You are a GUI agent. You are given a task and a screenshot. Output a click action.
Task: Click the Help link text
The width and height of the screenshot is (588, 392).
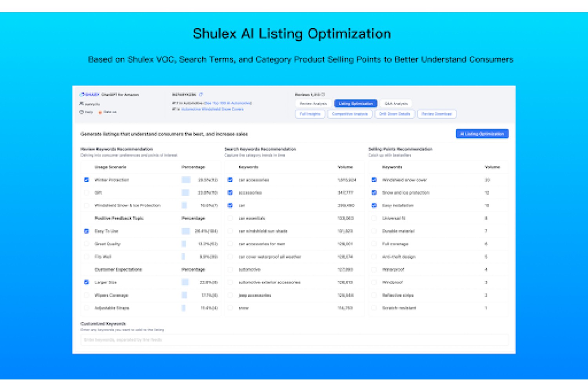pos(89,112)
